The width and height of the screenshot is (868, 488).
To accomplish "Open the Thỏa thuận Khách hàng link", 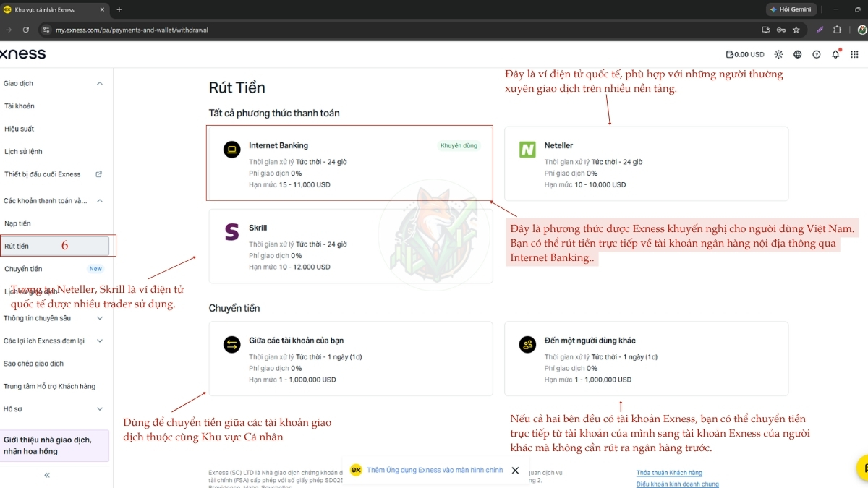I will [x=669, y=473].
